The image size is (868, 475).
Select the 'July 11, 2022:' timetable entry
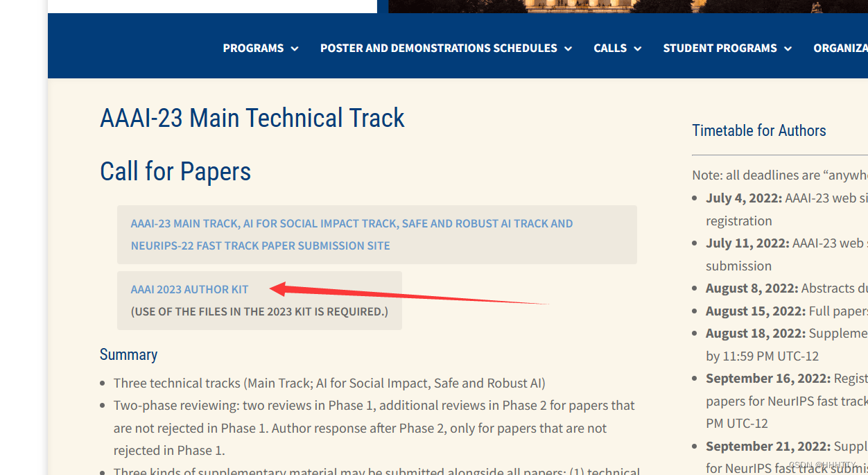(x=787, y=254)
